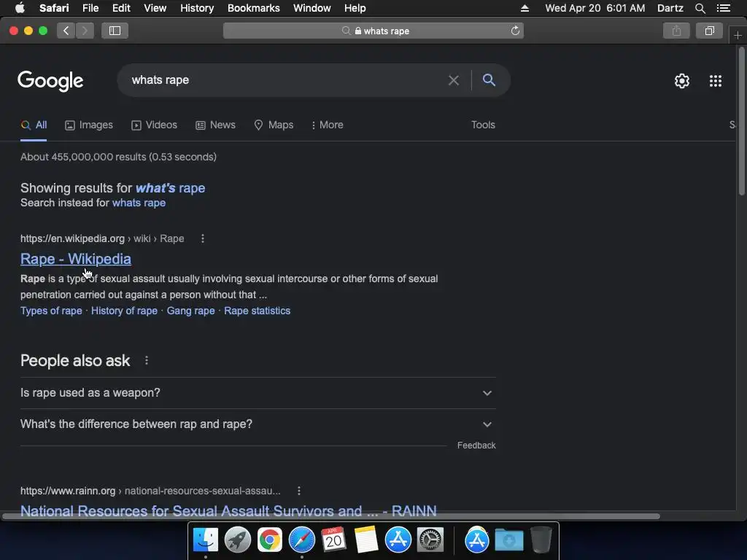The width and height of the screenshot is (747, 560).
Task: Return home via the Google logo
Action: click(50, 81)
